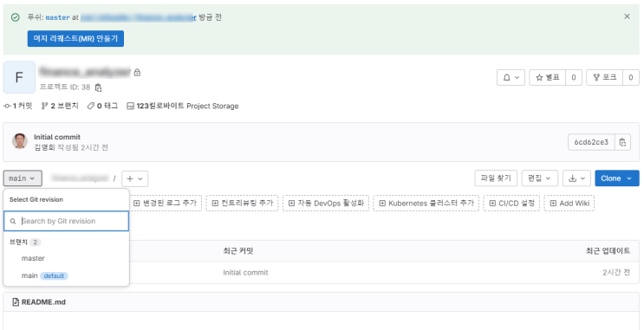This screenshot has width=644, height=330.
Task: Click the 파일 찾기 button
Action: coord(496,178)
